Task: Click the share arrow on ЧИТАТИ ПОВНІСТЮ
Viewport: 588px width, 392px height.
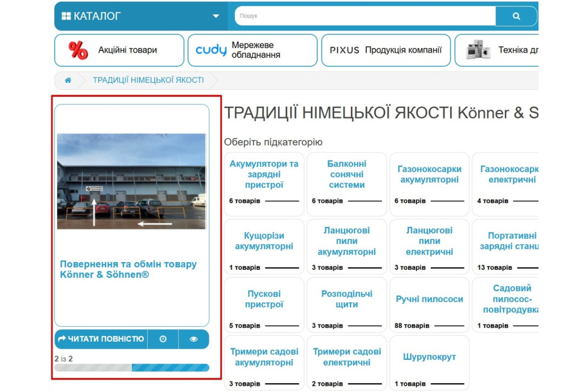Action: pos(62,339)
